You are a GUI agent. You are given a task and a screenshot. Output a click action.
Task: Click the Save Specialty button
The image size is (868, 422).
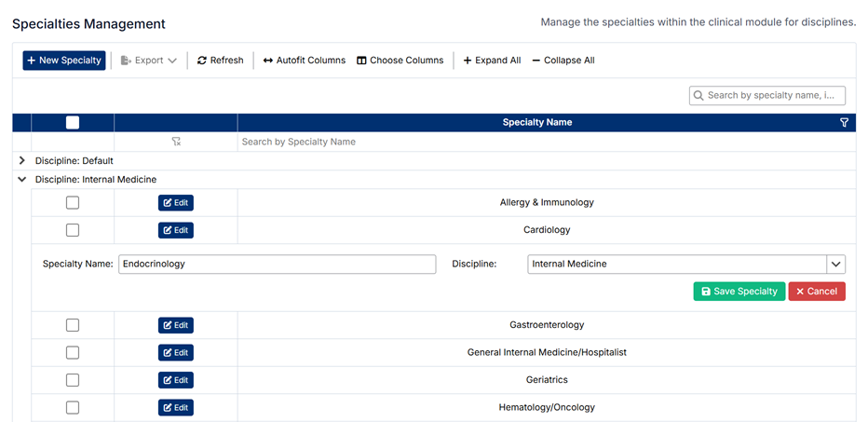(739, 292)
